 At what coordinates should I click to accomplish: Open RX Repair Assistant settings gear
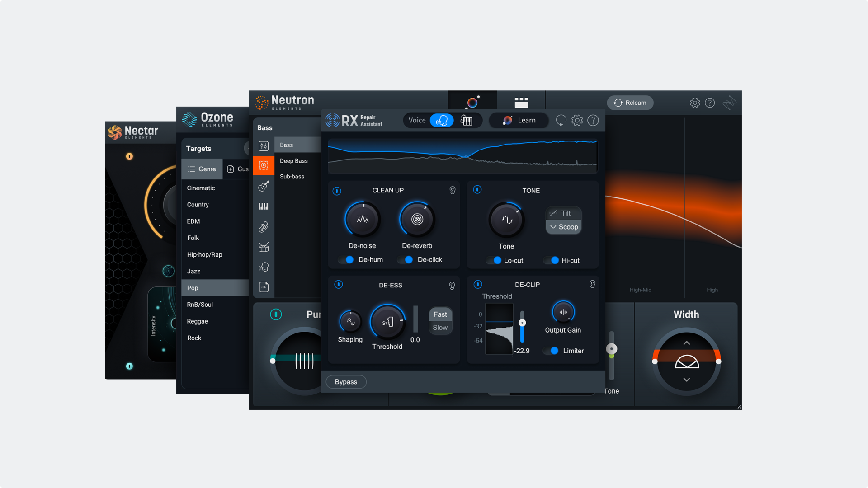coord(577,120)
